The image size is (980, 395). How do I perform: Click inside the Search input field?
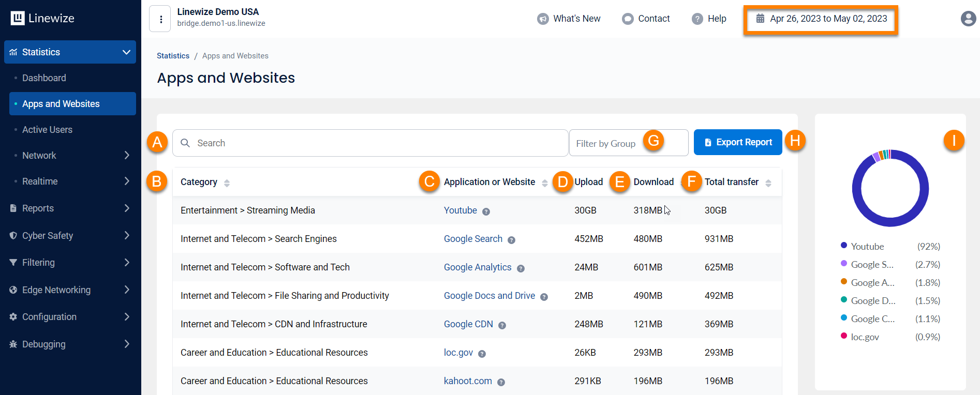pos(370,143)
